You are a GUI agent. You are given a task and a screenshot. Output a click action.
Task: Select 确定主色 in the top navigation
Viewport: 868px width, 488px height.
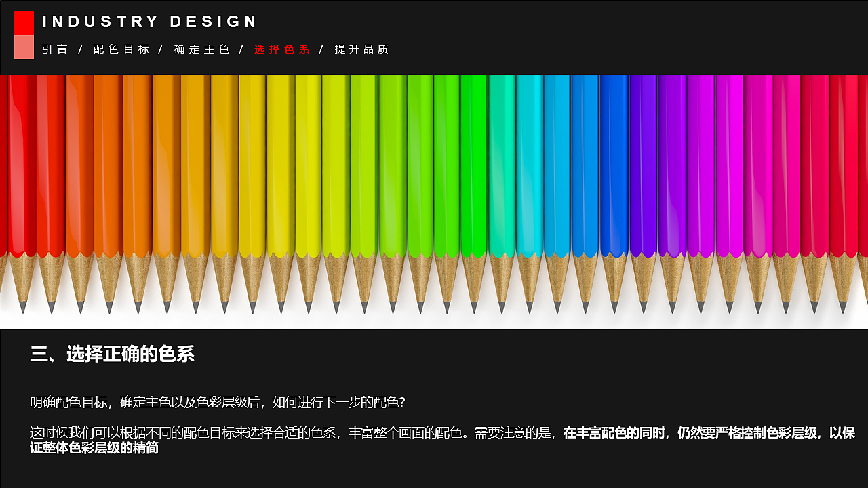[202, 49]
